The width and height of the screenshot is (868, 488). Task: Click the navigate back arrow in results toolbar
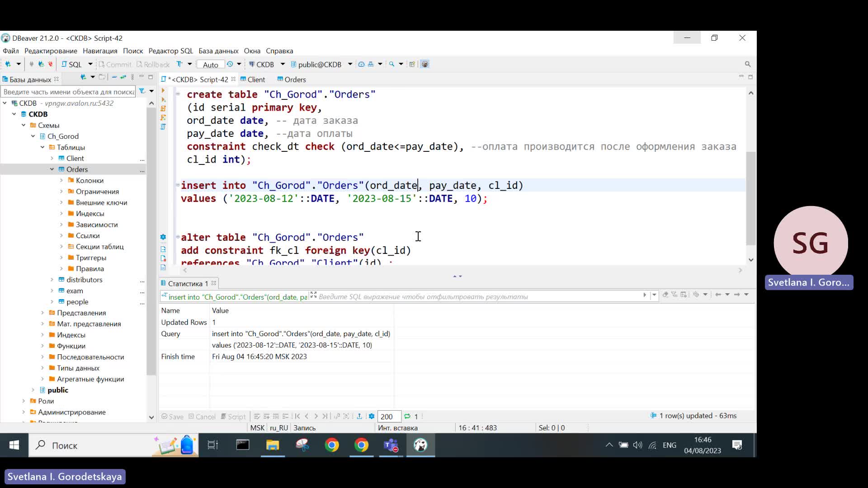point(718,295)
